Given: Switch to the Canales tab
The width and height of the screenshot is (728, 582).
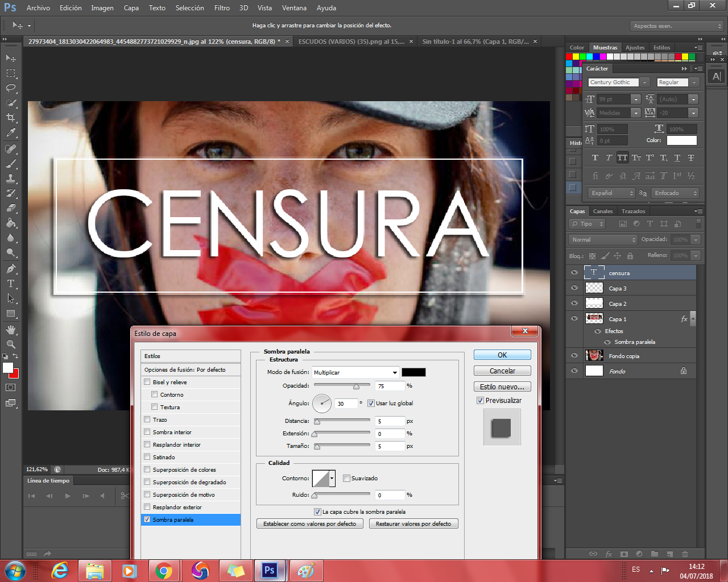Looking at the screenshot, I should tap(603, 211).
